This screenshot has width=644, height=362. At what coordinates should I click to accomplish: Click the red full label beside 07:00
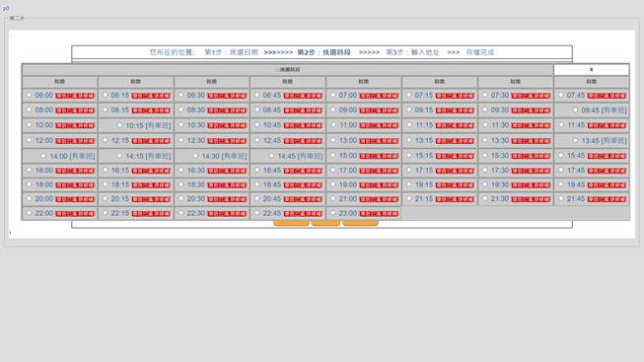379,96
